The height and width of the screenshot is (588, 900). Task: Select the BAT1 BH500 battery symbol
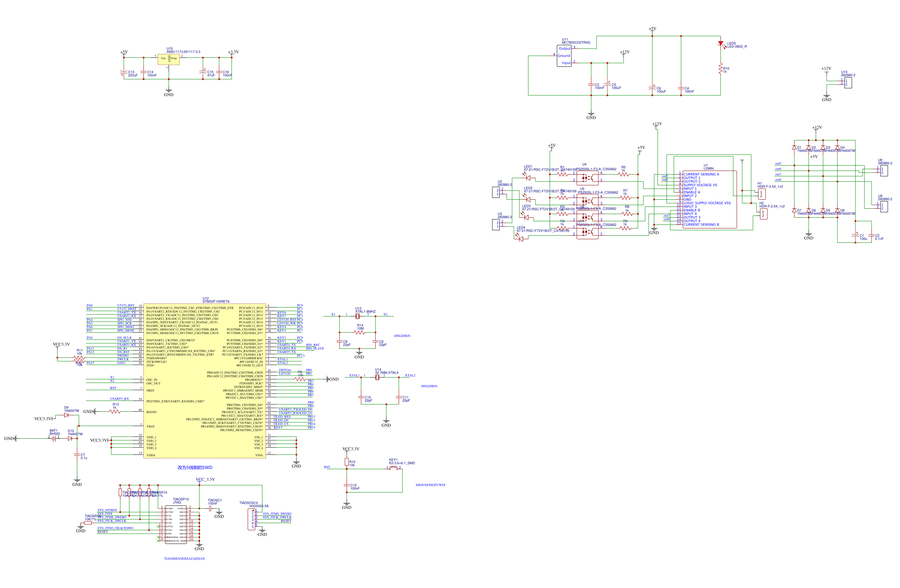54,438
